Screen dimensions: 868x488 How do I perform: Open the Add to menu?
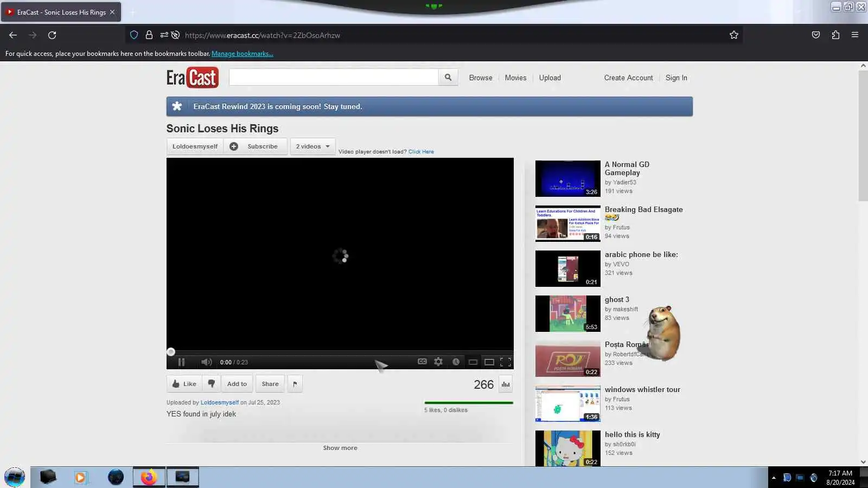[x=237, y=384]
